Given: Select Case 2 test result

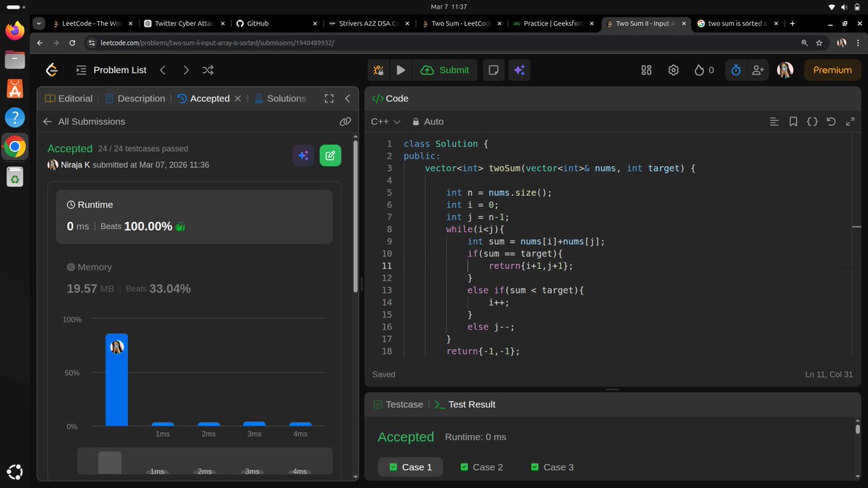Looking at the screenshot, I should pyautogui.click(x=481, y=467).
